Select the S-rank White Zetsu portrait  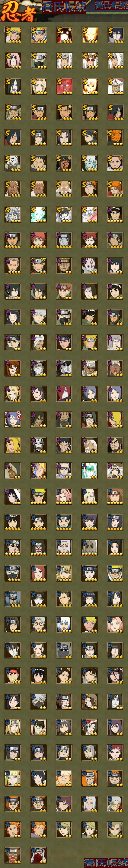pyautogui.click(x=90, y=163)
